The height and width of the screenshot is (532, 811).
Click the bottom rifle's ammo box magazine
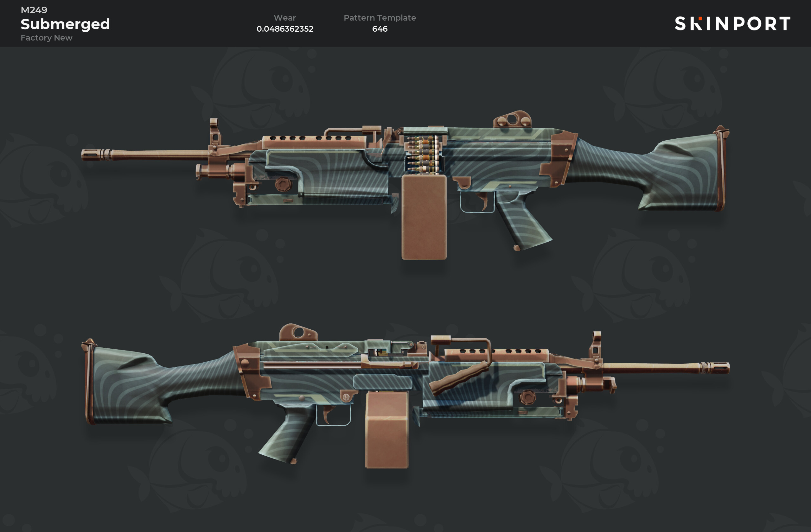click(x=387, y=430)
